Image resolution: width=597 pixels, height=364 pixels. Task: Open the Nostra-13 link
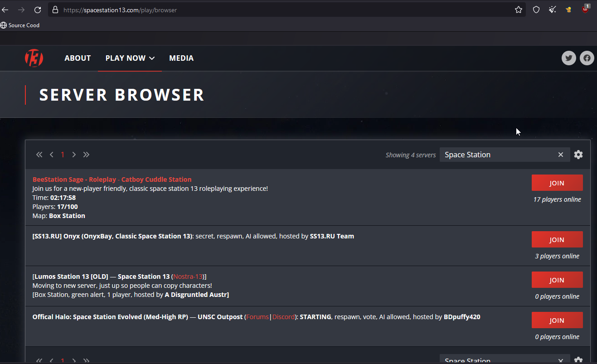(x=188, y=277)
